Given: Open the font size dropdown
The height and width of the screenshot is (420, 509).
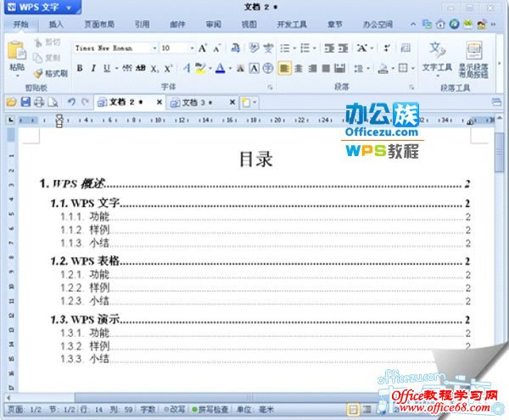Looking at the screenshot, I should 193,48.
